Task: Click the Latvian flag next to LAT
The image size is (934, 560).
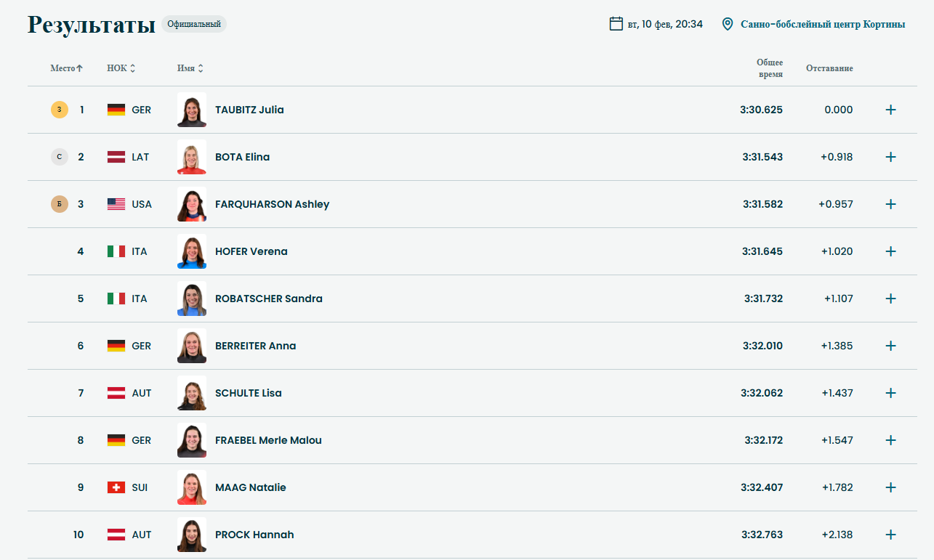Action: (116, 157)
